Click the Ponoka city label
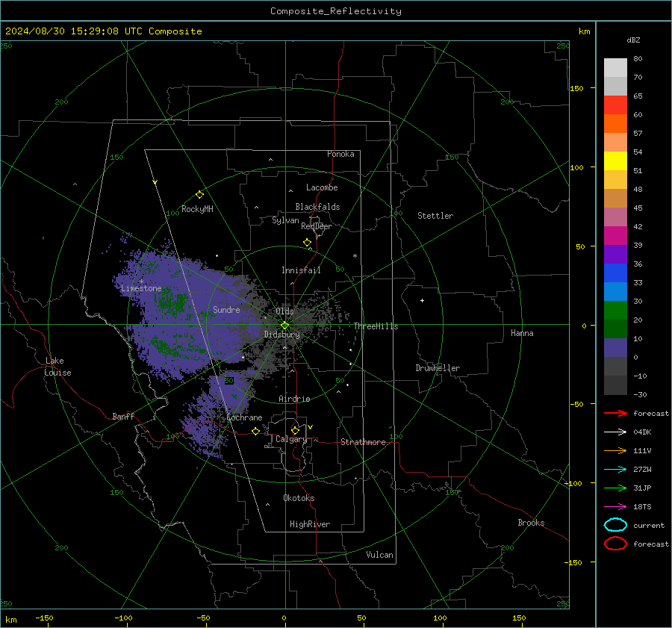 coord(340,154)
